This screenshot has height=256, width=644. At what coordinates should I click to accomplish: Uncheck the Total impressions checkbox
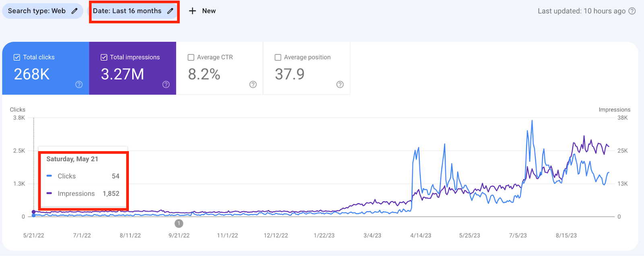104,57
